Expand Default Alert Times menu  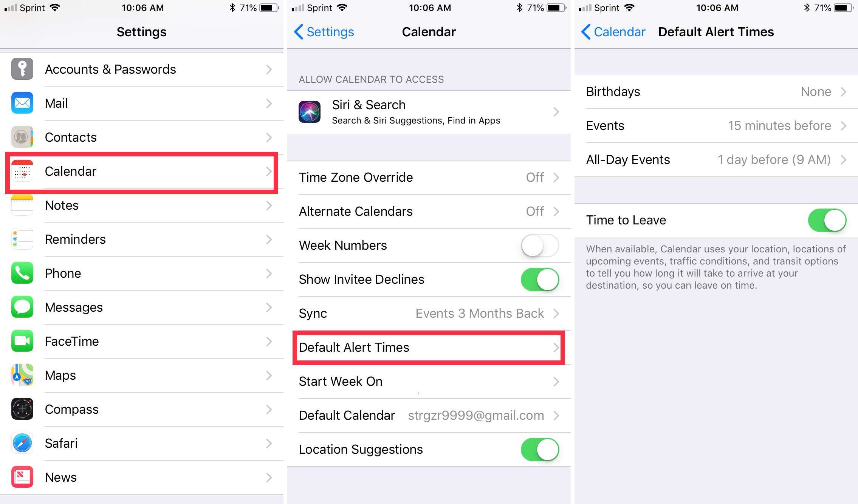click(428, 348)
